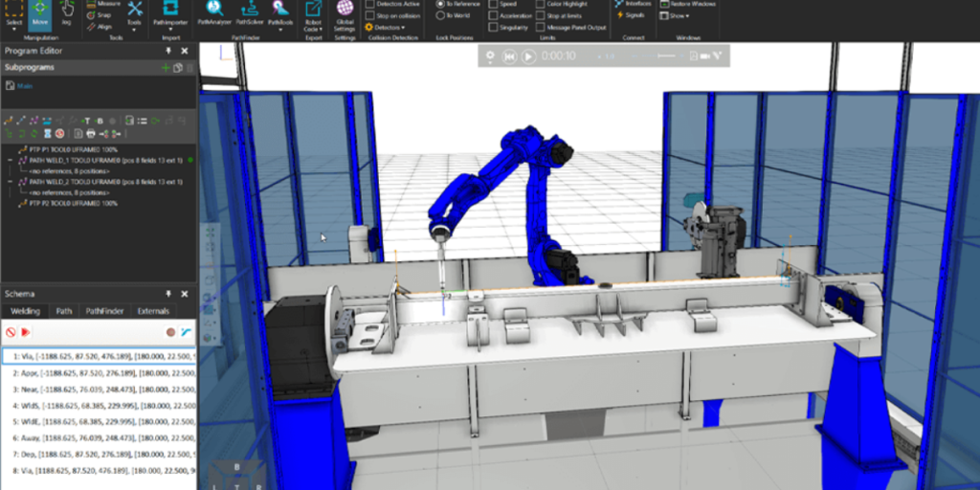Collapse the PATH WELD_1 tree node

pyautogui.click(x=10, y=161)
